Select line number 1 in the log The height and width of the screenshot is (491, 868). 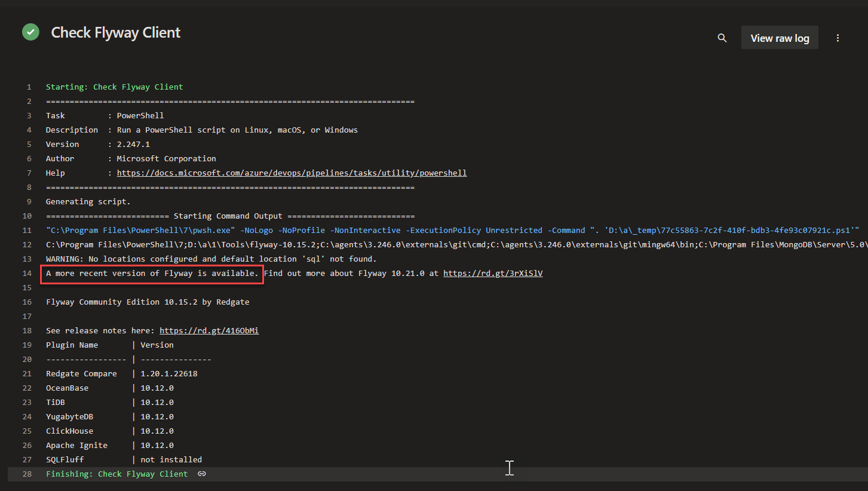point(29,87)
